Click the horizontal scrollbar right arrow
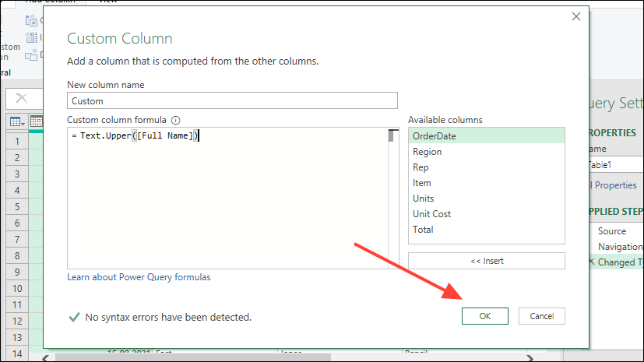Viewport: 644px width, 362px height. (x=530, y=358)
